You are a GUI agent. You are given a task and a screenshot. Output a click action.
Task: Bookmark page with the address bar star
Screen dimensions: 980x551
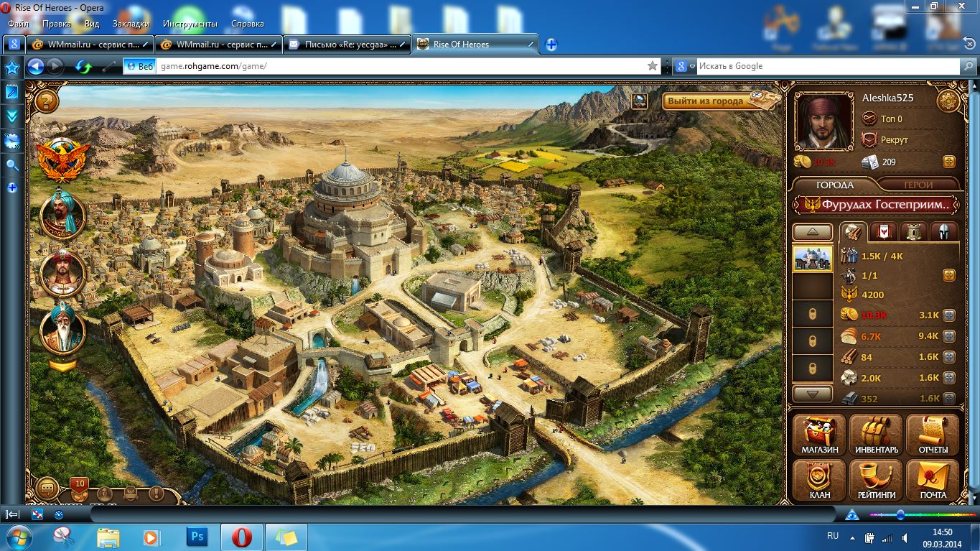tap(653, 66)
